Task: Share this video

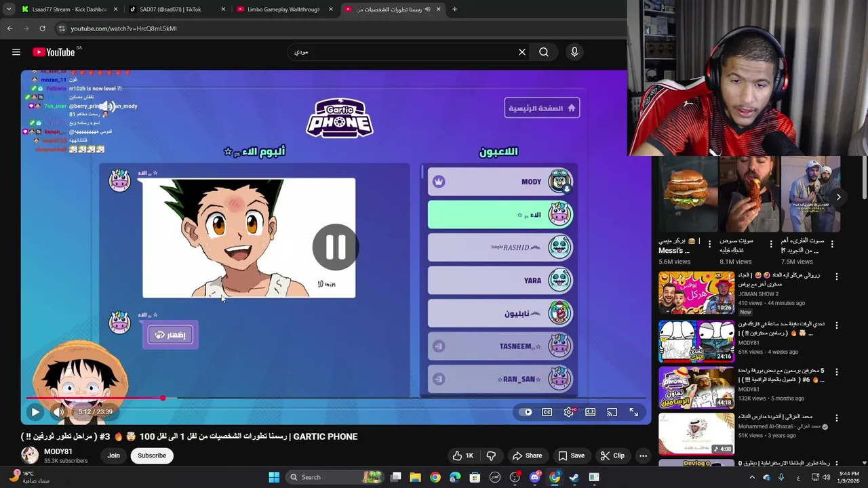Action: 527,455
